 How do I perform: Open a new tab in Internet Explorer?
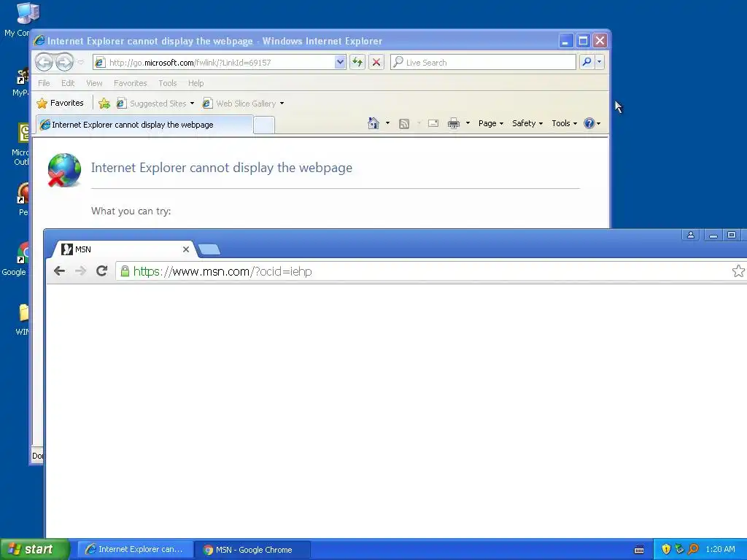click(x=264, y=125)
